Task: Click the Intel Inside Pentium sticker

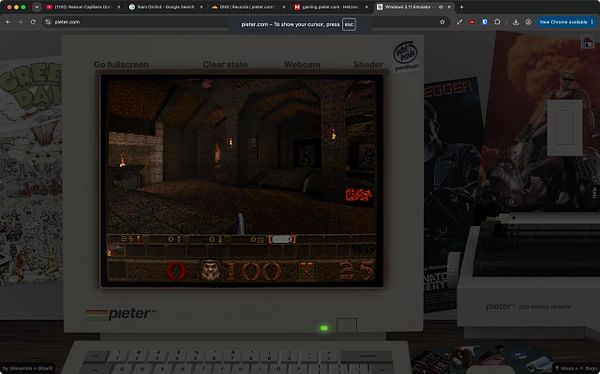Action: (406, 57)
